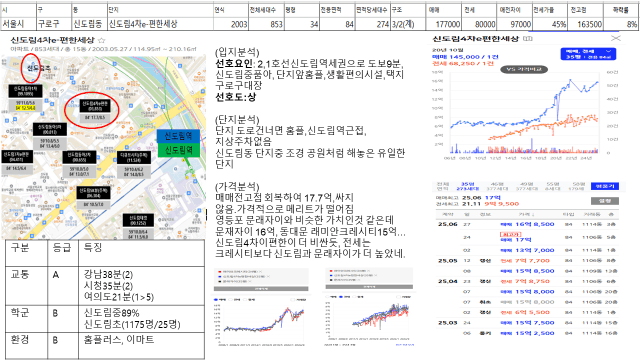Screen dimensions: 640x360
Task: Sort by the 가격 column header
Action: 526,214
